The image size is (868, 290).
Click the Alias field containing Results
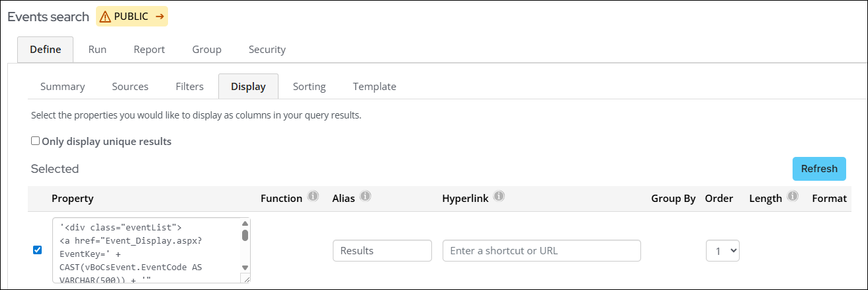382,251
